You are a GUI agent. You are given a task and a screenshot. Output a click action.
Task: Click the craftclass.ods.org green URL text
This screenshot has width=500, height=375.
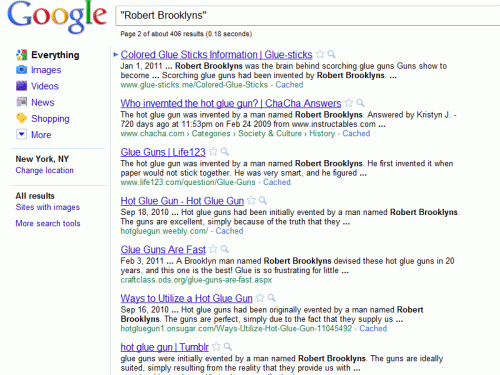click(x=196, y=280)
